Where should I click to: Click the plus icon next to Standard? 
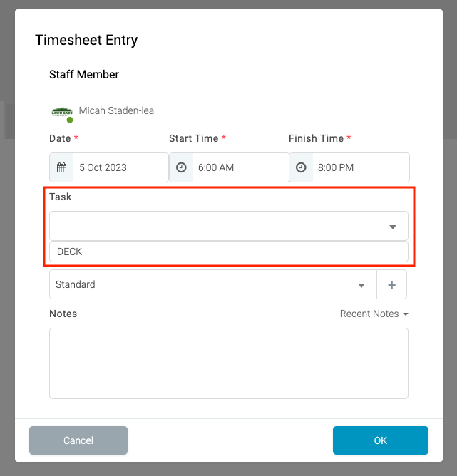tap(391, 285)
